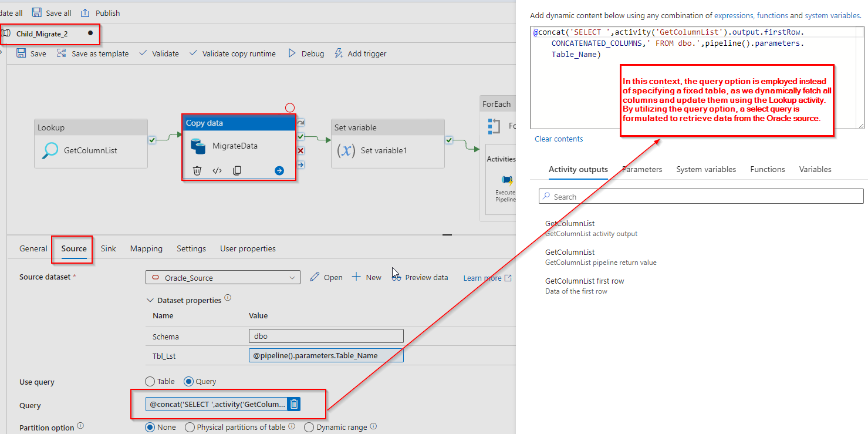Choose Save as template
Image resolution: width=868 pixels, height=434 pixels.
[93, 53]
